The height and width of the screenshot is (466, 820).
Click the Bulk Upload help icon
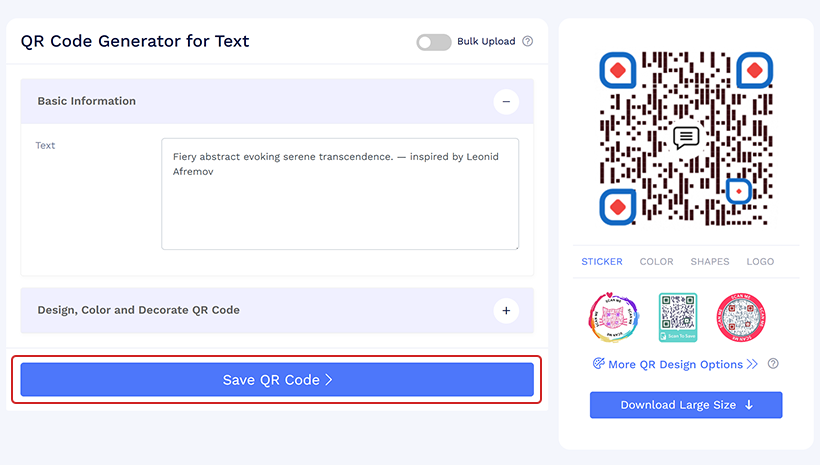click(x=528, y=42)
